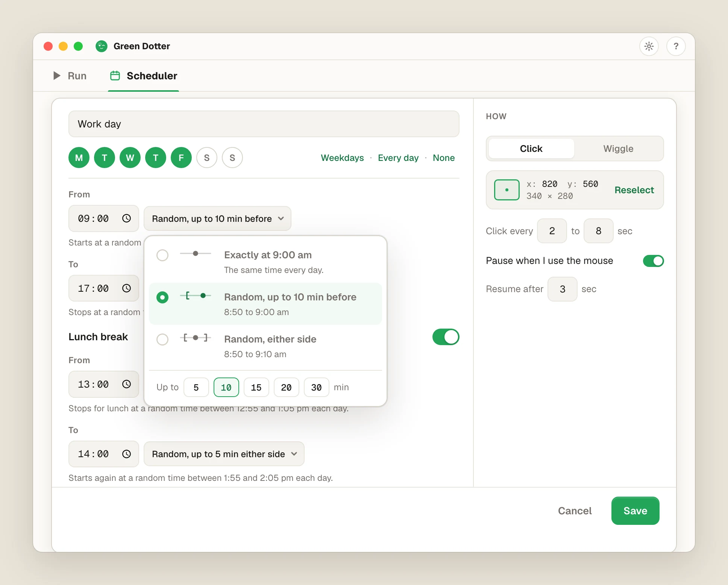Toggle Monday day circle
The width and height of the screenshot is (728, 585).
coord(79,158)
